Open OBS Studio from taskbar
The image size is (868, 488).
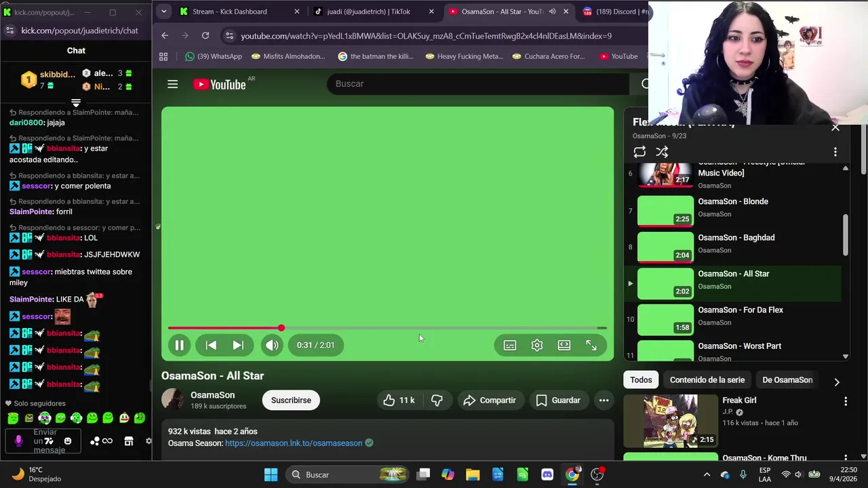coord(597,474)
